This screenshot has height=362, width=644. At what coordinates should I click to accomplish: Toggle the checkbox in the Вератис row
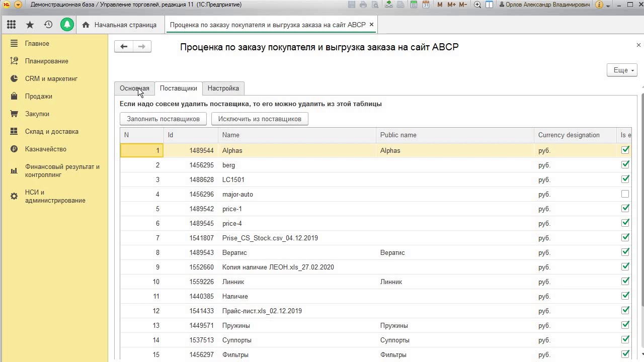[625, 252]
